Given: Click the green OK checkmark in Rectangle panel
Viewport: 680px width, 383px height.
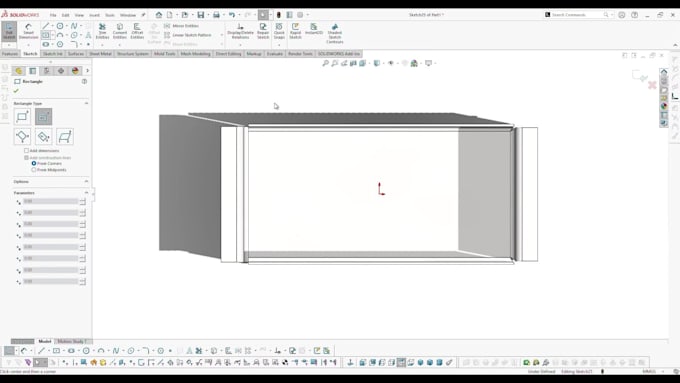Looking at the screenshot, I should (16, 91).
